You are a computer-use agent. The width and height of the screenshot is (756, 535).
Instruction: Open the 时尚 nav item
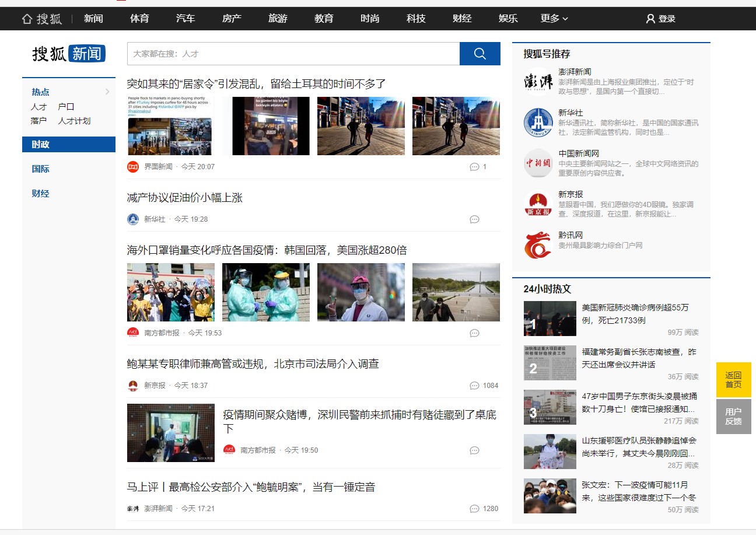[x=370, y=19]
